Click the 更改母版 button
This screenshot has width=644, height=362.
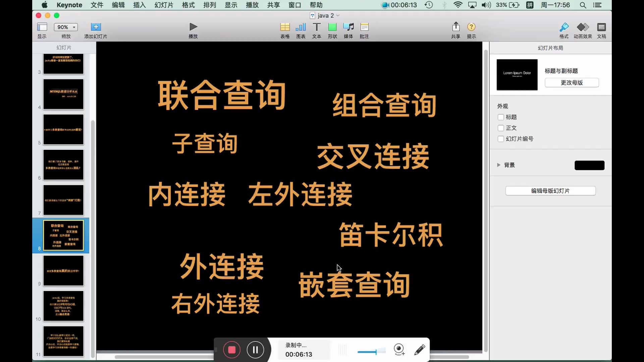point(572,82)
